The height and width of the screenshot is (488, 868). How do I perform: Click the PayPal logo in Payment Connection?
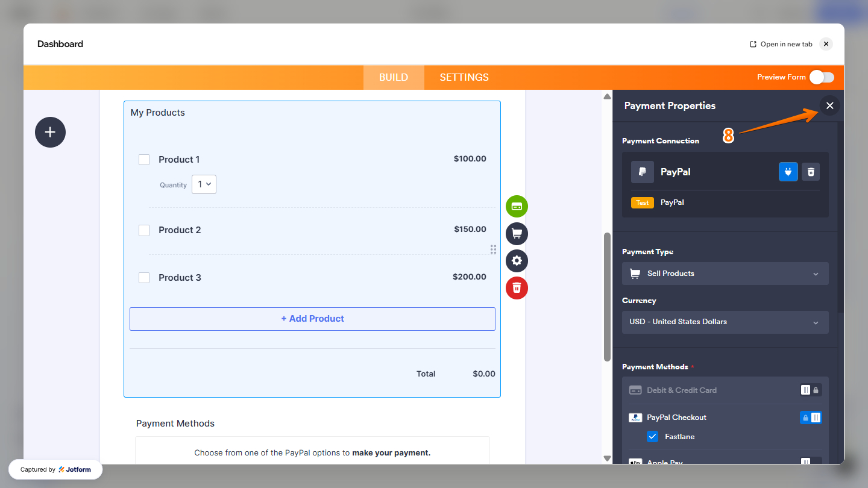[x=643, y=172]
